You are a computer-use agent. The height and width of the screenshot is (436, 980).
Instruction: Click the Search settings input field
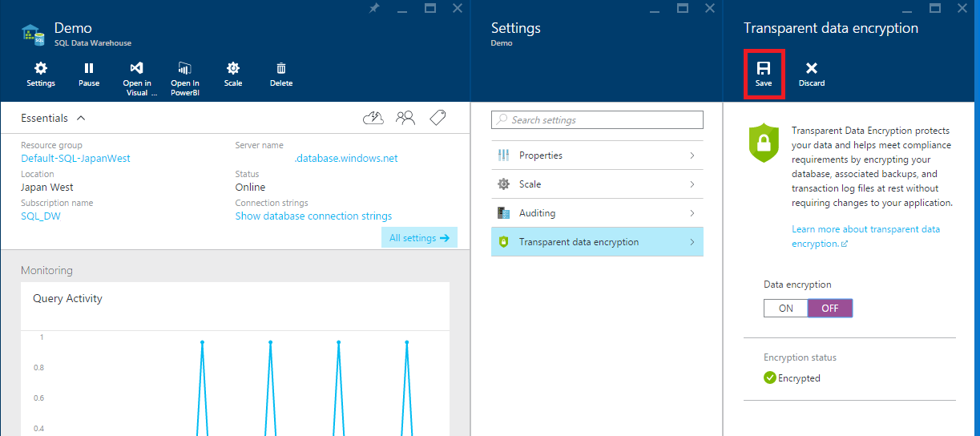[597, 120]
